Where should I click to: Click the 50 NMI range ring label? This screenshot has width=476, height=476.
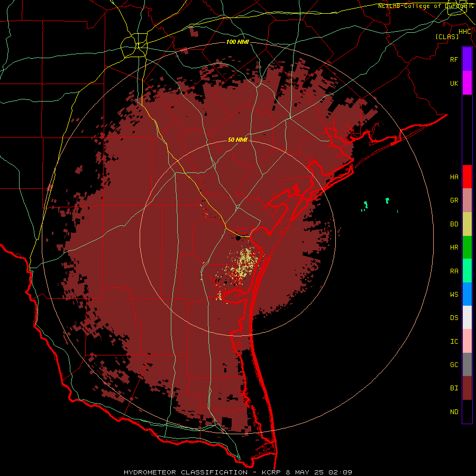[237, 140]
